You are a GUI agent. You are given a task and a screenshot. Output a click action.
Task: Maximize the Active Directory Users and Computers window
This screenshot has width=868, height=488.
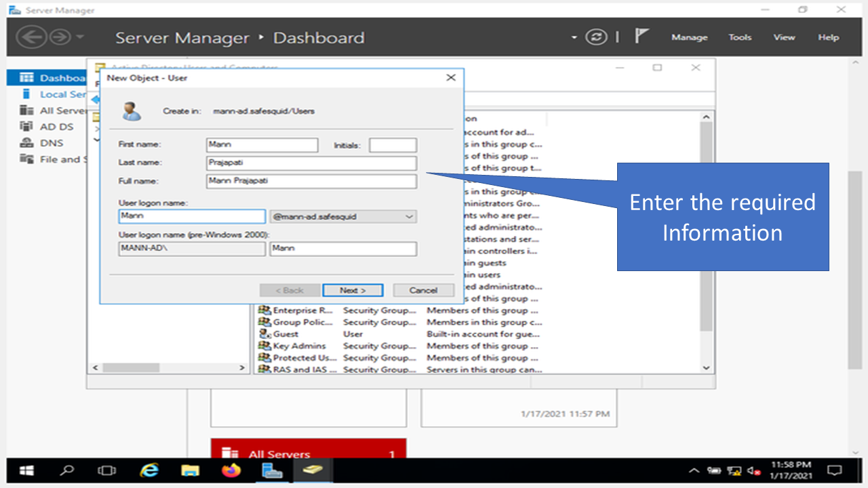(x=657, y=68)
